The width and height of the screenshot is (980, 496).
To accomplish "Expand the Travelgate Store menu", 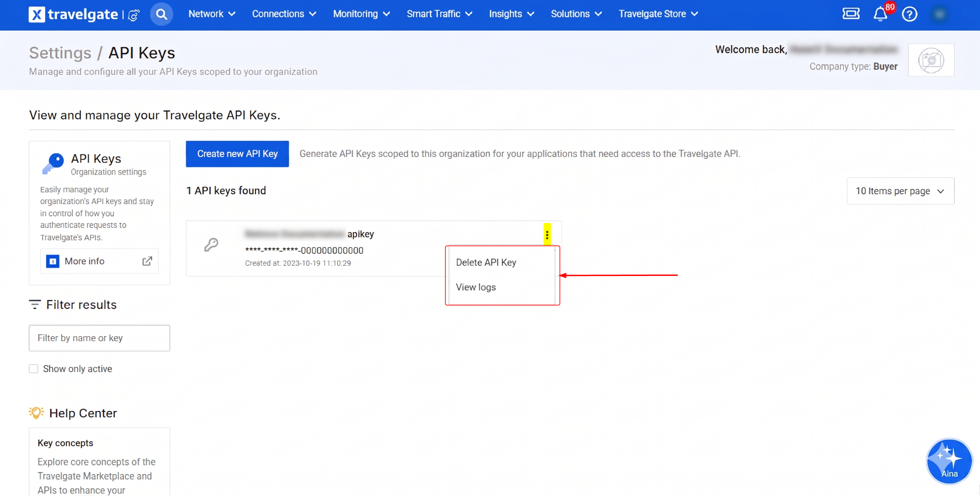I will 658,14.
